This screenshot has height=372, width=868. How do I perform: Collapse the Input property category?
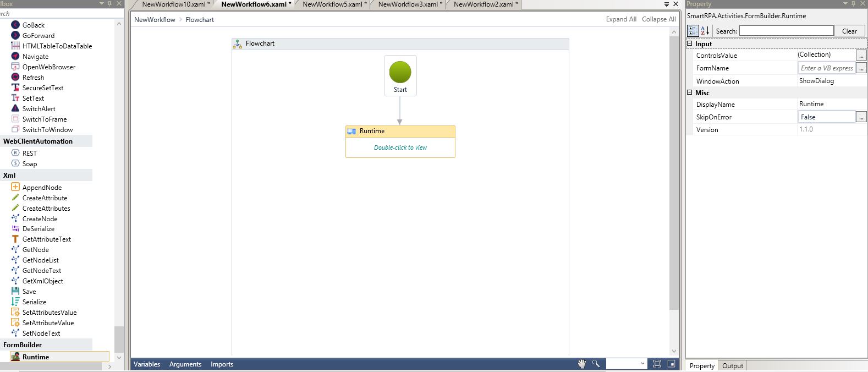[690, 43]
